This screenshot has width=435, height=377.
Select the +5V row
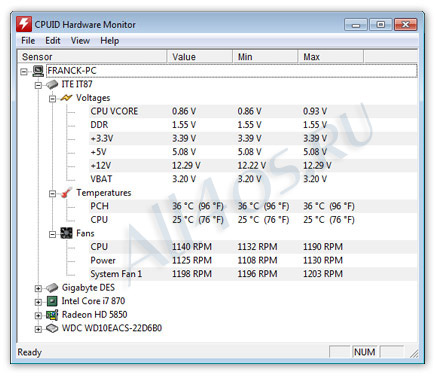click(x=253, y=152)
